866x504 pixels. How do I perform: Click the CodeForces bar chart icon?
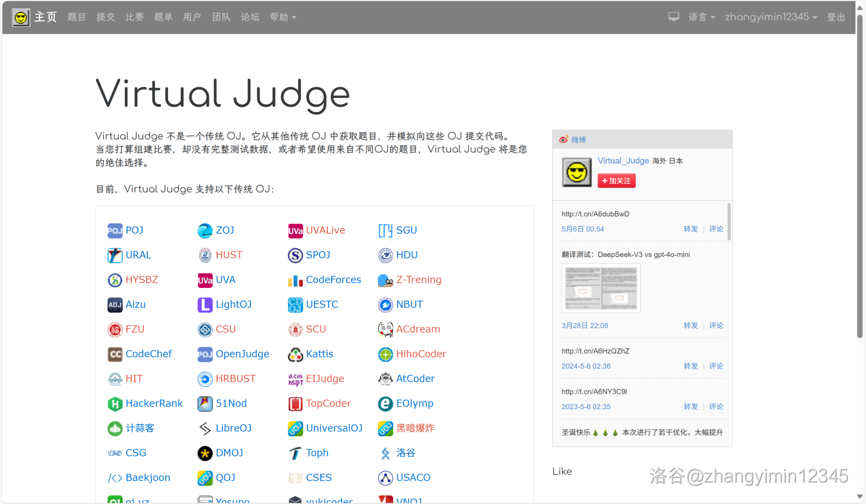pyautogui.click(x=295, y=280)
